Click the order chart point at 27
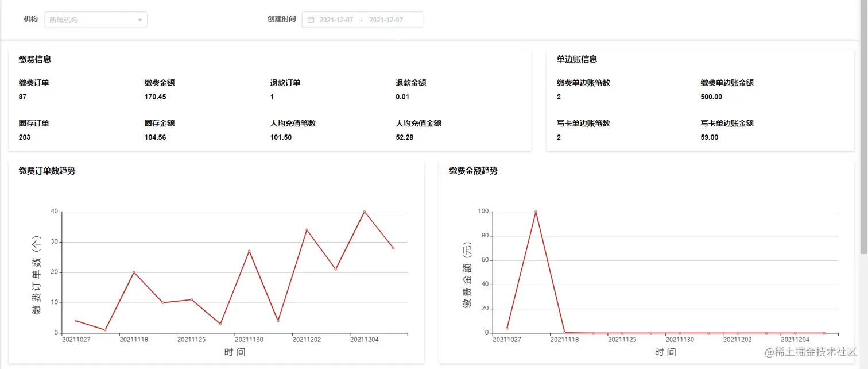The width and height of the screenshot is (868, 369). [x=249, y=251]
